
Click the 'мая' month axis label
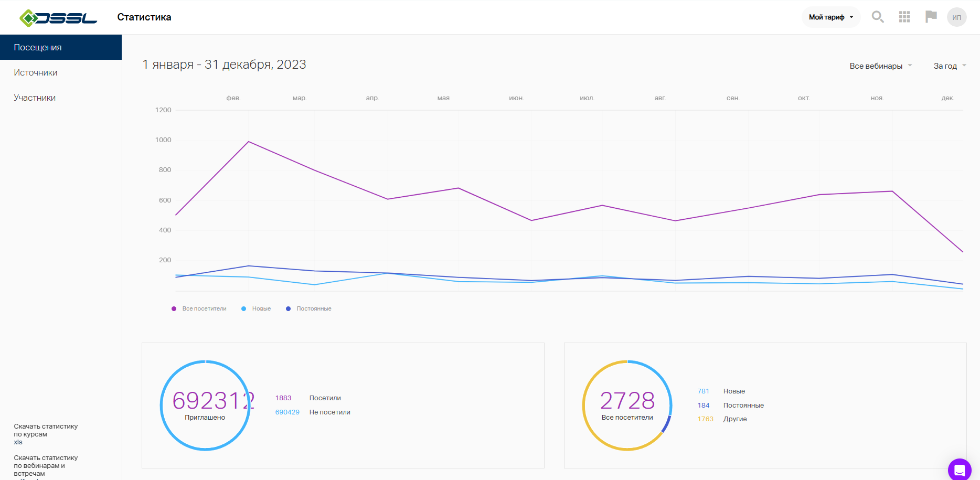click(x=443, y=98)
